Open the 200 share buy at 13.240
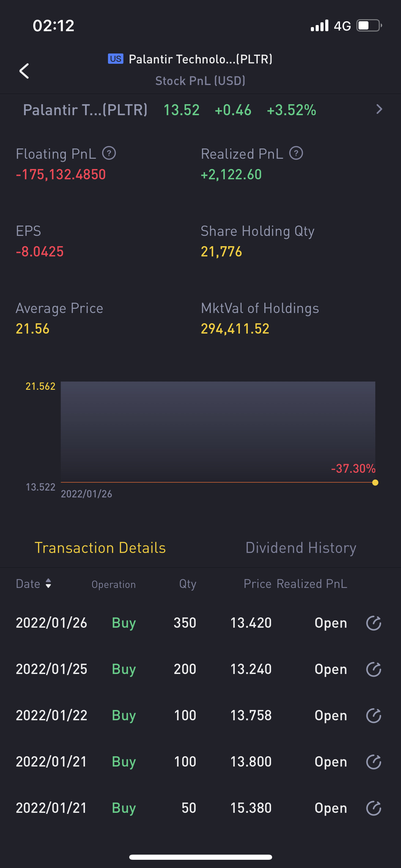401x868 pixels. tap(185, 669)
